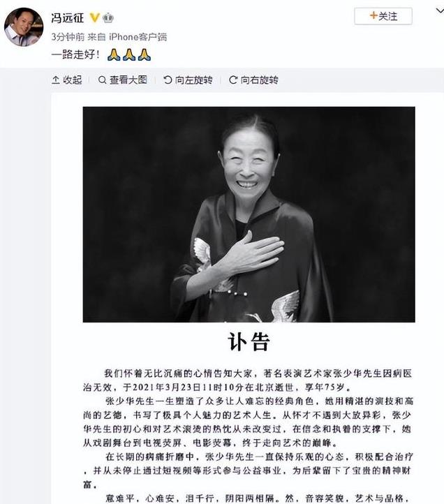Viewport: 444px width, 504px height.
Task: Select 向左旋转 to rotate image left
Action: pyautogui.click(x=188, y=80)
